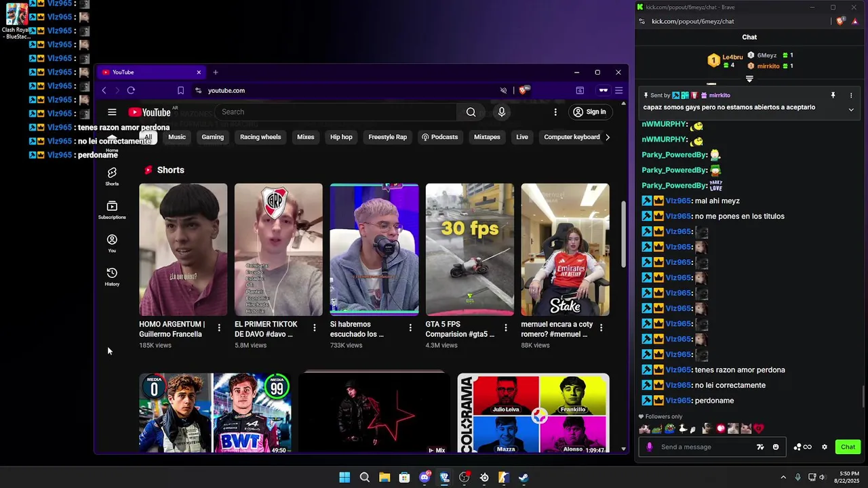Select the Gaming category chip
The image size is (868, 488).
[x=212, y=137]
